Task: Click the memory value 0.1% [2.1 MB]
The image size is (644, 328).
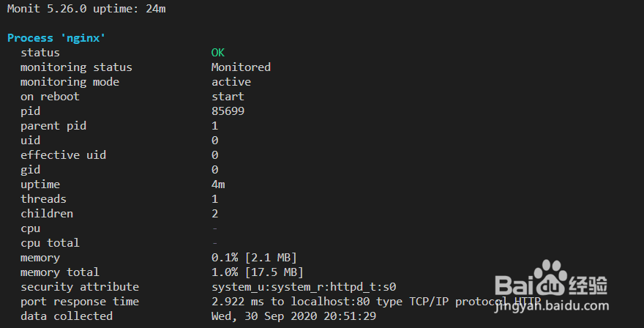Action: [x=254, y=258]
